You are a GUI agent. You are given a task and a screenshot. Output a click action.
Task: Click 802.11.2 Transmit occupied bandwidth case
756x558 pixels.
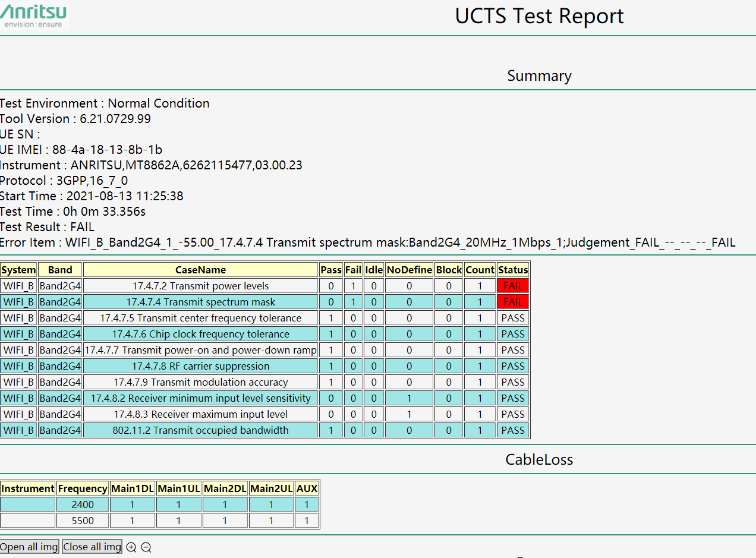point(200,430)
